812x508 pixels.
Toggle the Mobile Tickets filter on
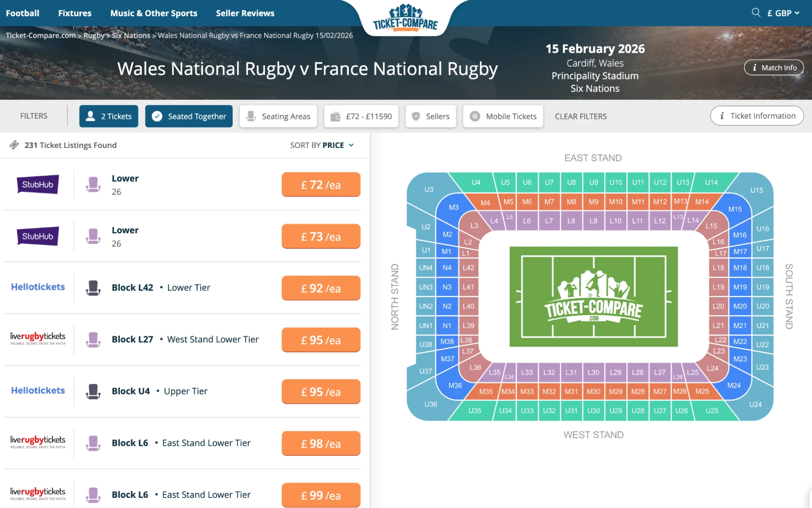503,116
